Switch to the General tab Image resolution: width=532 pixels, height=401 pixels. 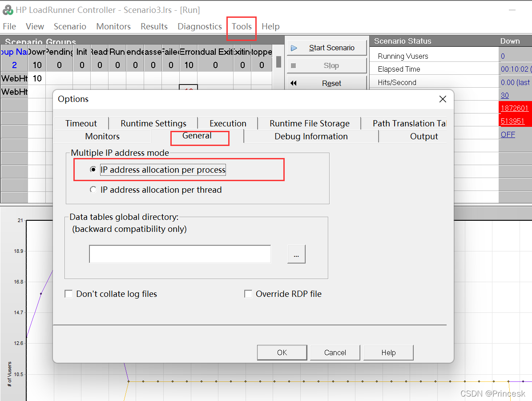[x=197, y=136]
